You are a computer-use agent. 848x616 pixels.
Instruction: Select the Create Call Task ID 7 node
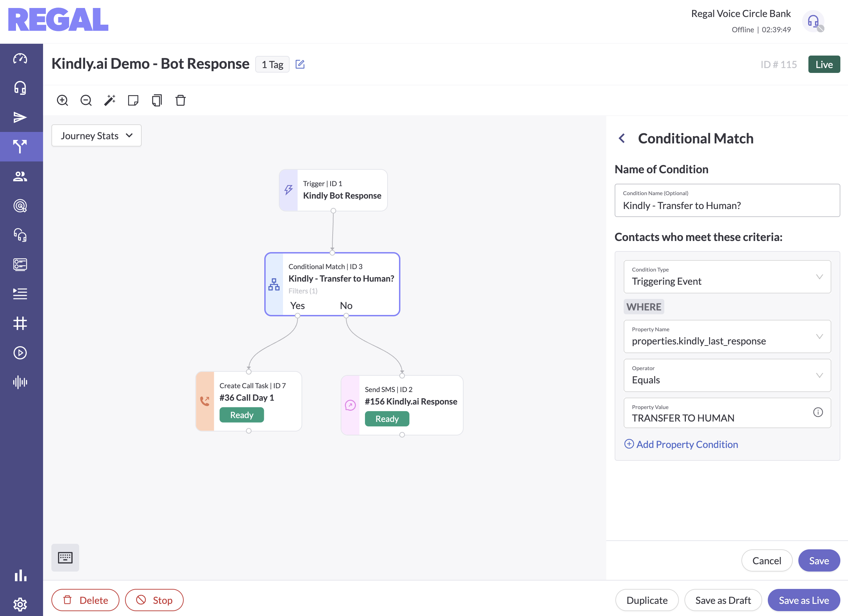click(x=249, y=401)
